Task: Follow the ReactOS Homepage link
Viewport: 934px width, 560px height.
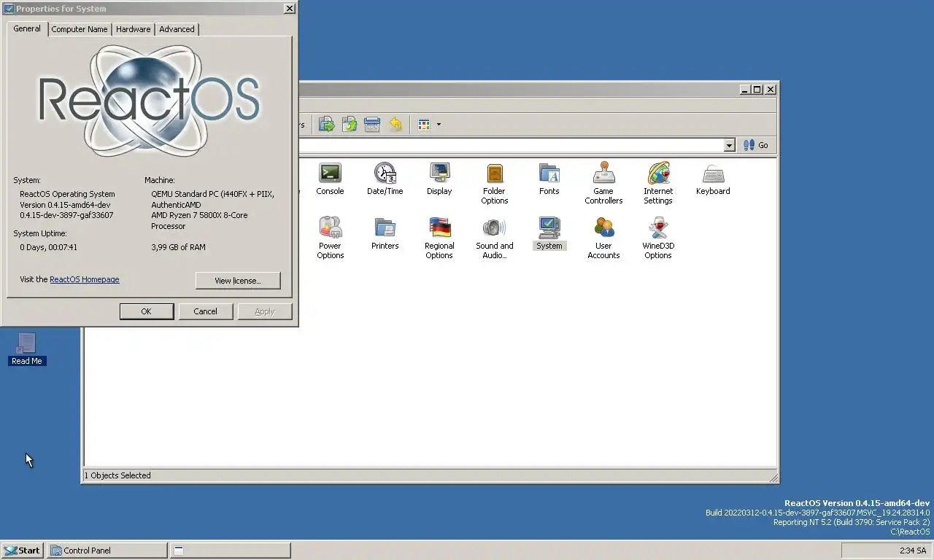Action: (85, 279)
